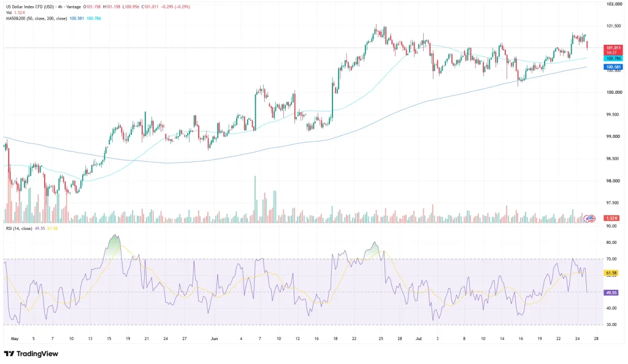Click legend value 100.581 next to MA50&200
Image resolution: width=628 pixels, height=364 pixels.
point(77,18)
